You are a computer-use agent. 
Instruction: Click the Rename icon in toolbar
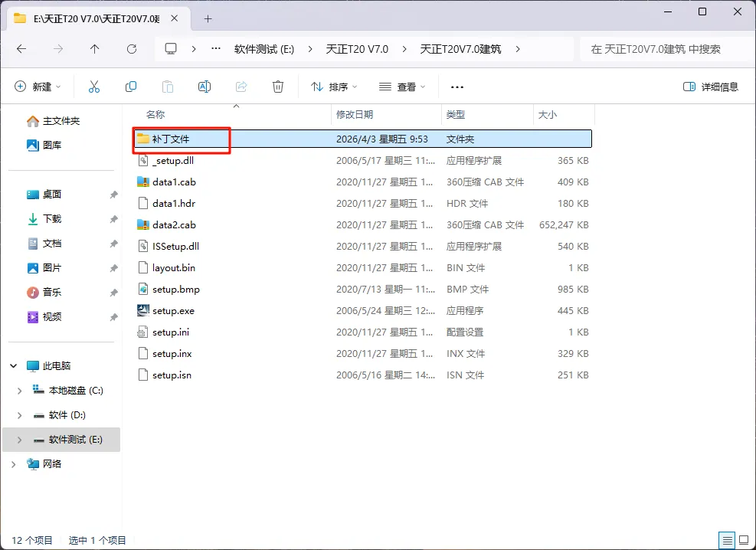[x=205, y=87]
